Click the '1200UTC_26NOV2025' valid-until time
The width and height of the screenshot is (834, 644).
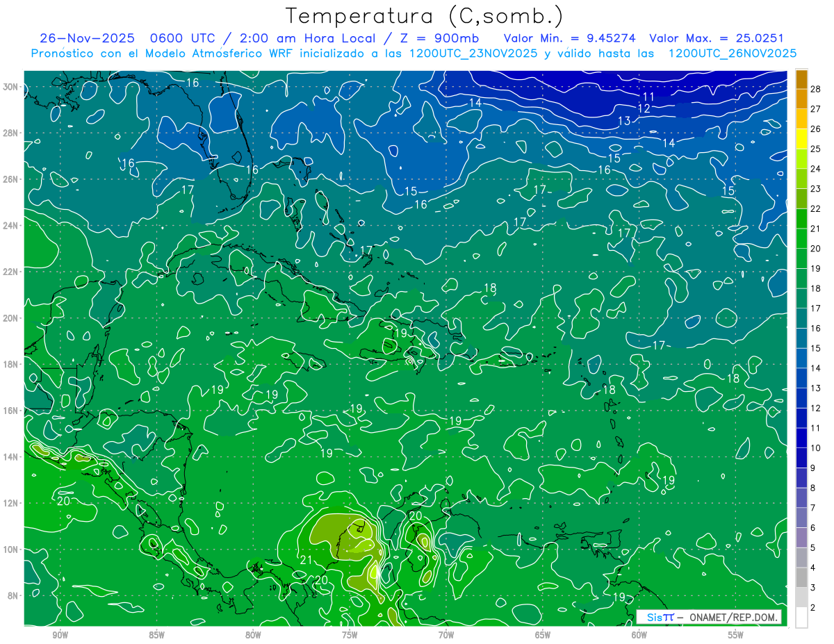click(732, 53)
